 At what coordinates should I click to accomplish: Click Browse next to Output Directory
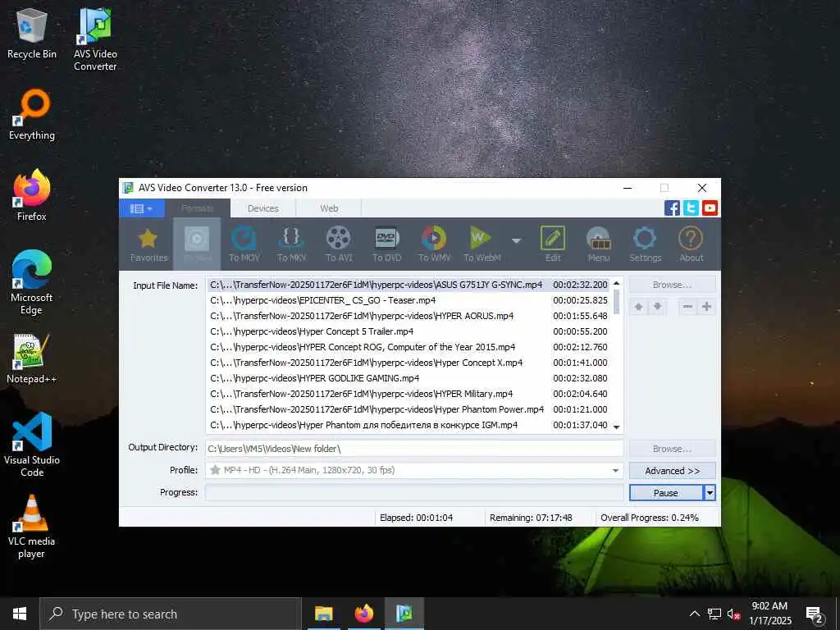(x=673, y=449)
